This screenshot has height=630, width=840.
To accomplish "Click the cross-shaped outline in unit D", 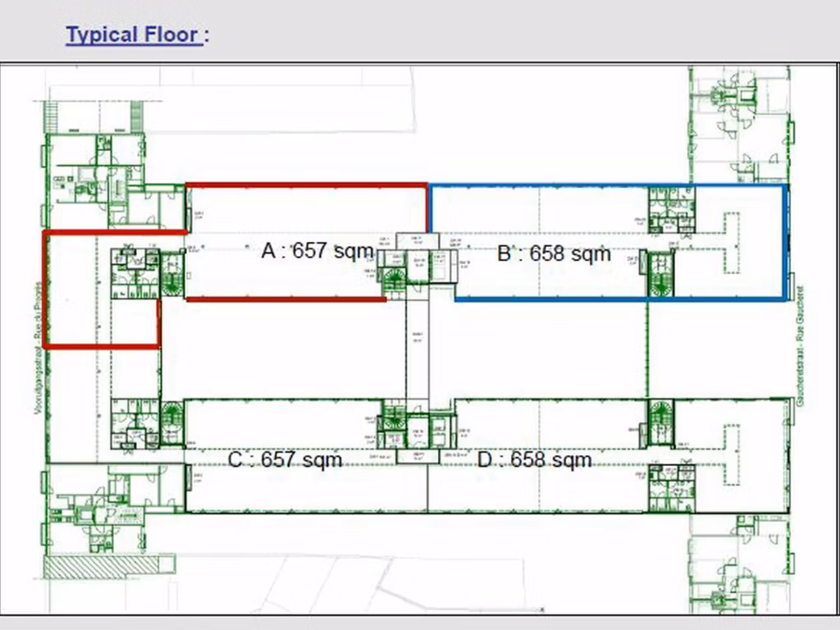I will point(732,453).
